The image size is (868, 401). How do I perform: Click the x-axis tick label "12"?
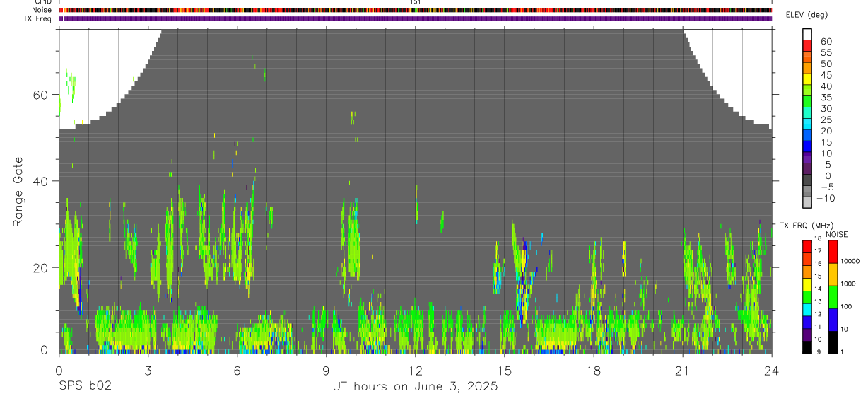pos(415,371)
